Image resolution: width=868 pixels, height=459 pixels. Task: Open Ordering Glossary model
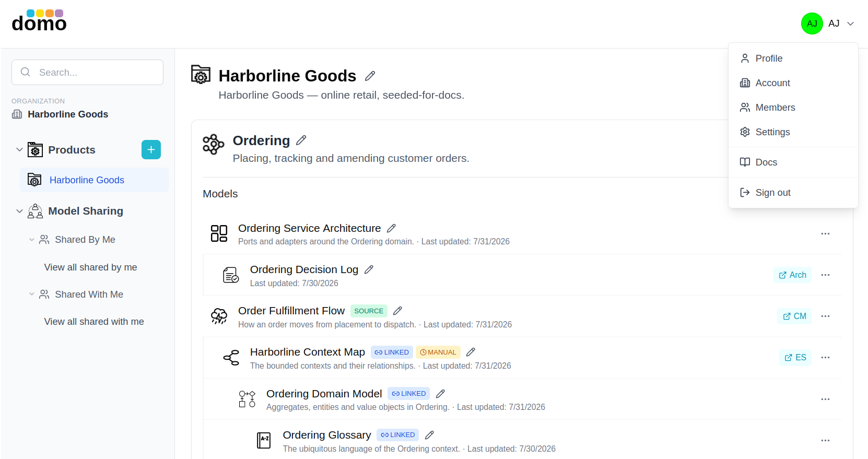point(327,435)
